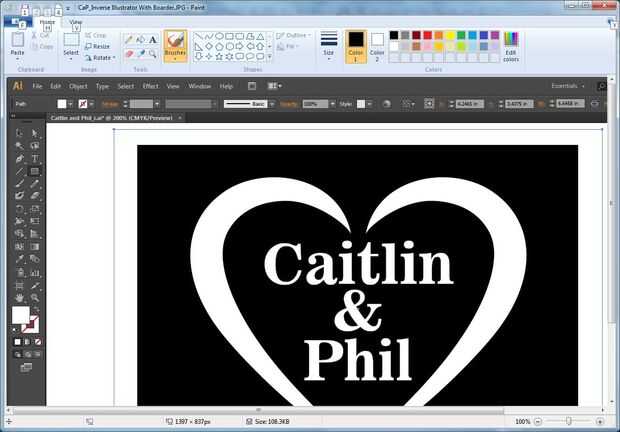Open the blue Paint file menu button

point(17,22)
